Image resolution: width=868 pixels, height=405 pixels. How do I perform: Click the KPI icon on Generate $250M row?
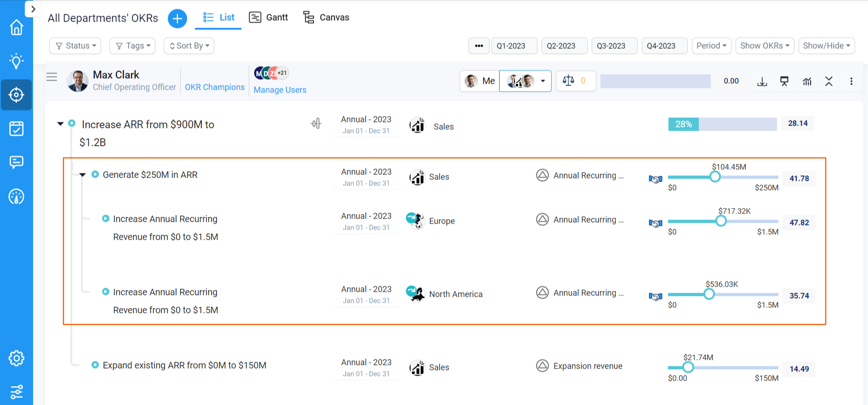pyautogui.click(x=542, y=175)
